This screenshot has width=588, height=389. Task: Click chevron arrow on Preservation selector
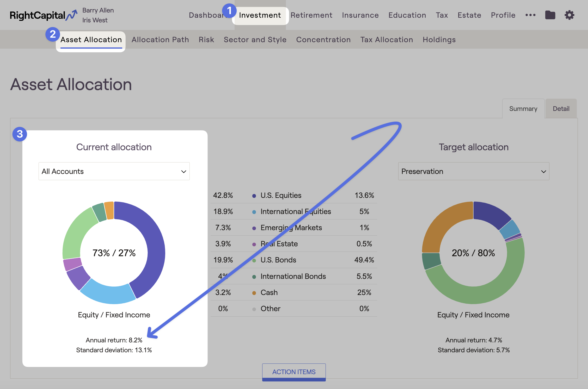pos(543,172)
